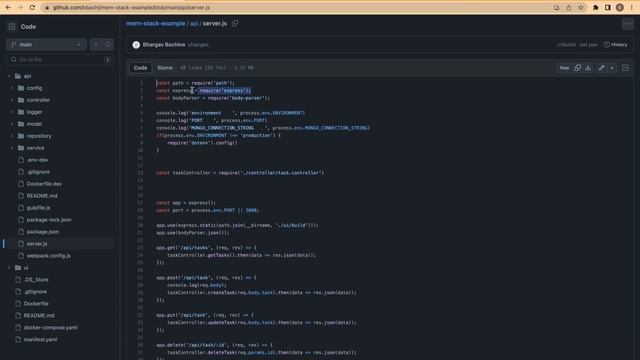Open docker-compose.yaml

pyautogui.click(x=51, y=327)
